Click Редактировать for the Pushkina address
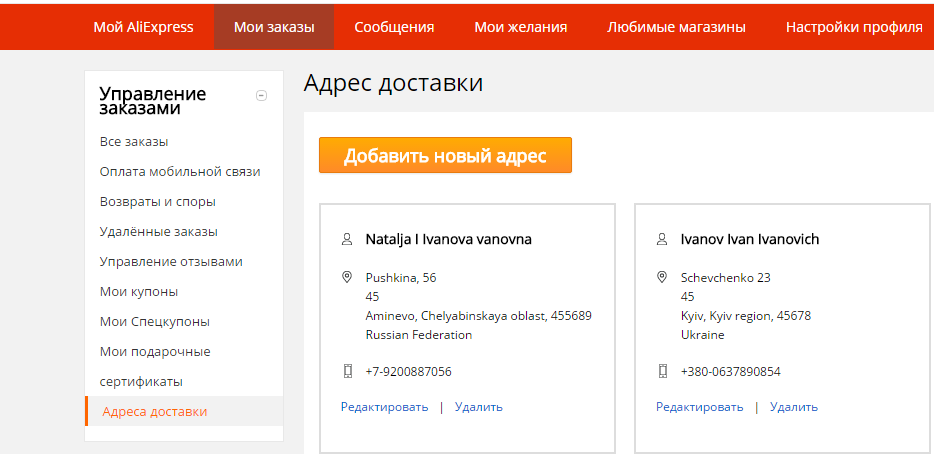934x454 pixels. click(384, 407)
